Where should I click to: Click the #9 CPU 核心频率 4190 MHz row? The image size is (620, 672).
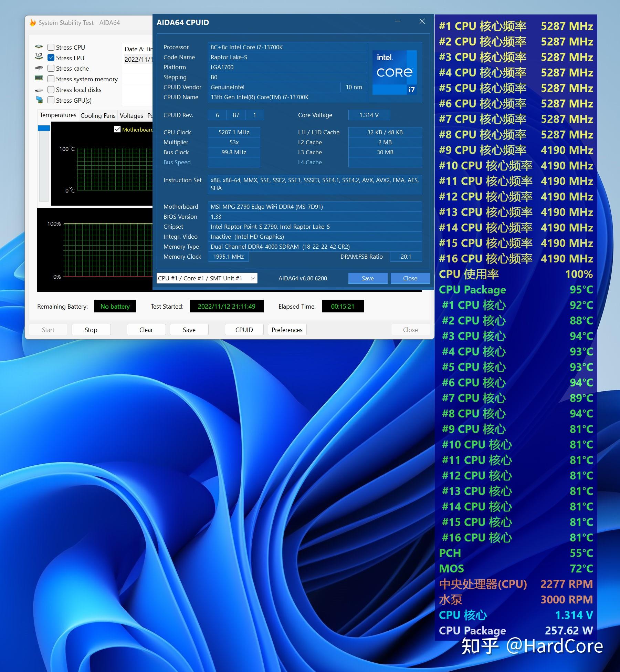516,150
